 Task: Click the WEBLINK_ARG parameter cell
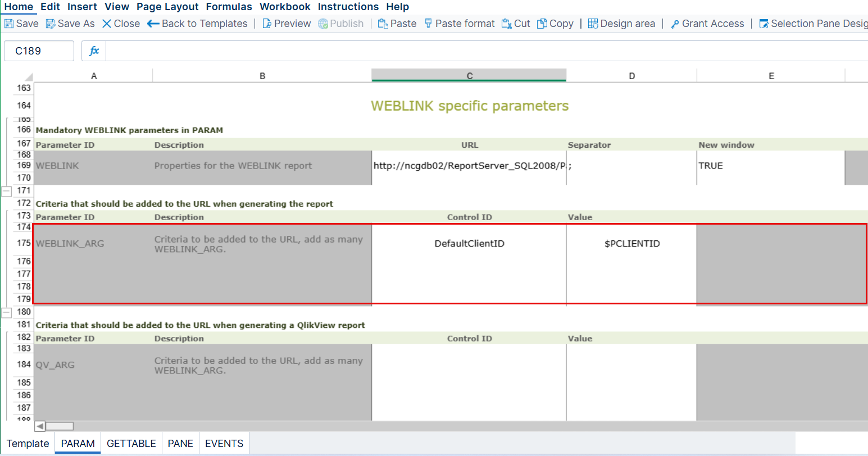click(93, 244)
